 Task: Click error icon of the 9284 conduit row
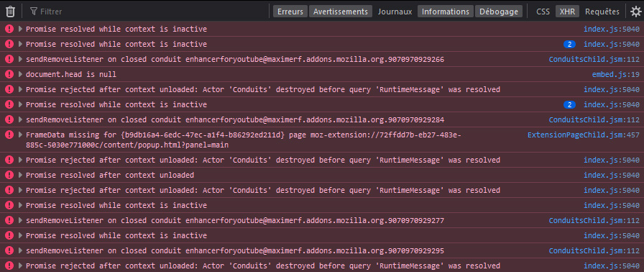(x=9, y=119)
